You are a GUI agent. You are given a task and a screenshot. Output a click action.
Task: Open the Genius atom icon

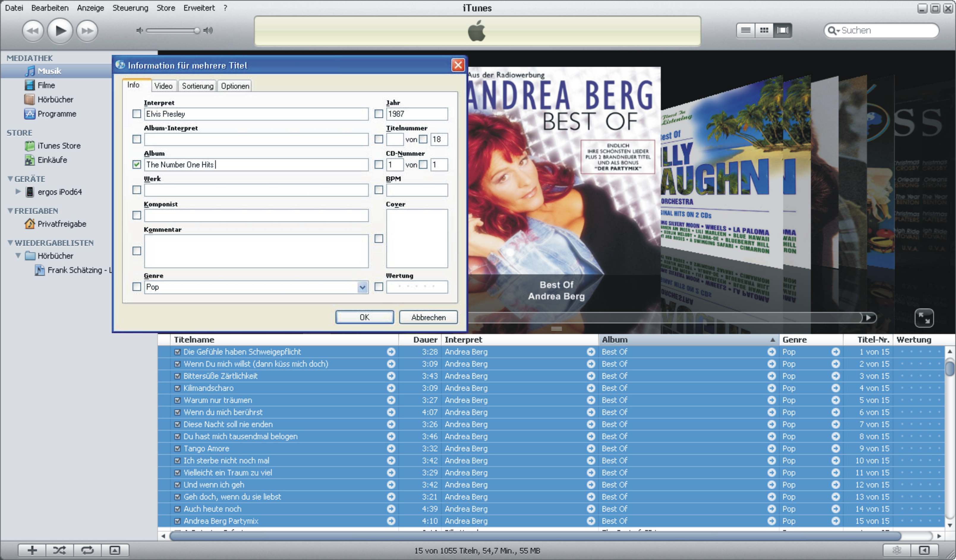click(x=897, y=550)
